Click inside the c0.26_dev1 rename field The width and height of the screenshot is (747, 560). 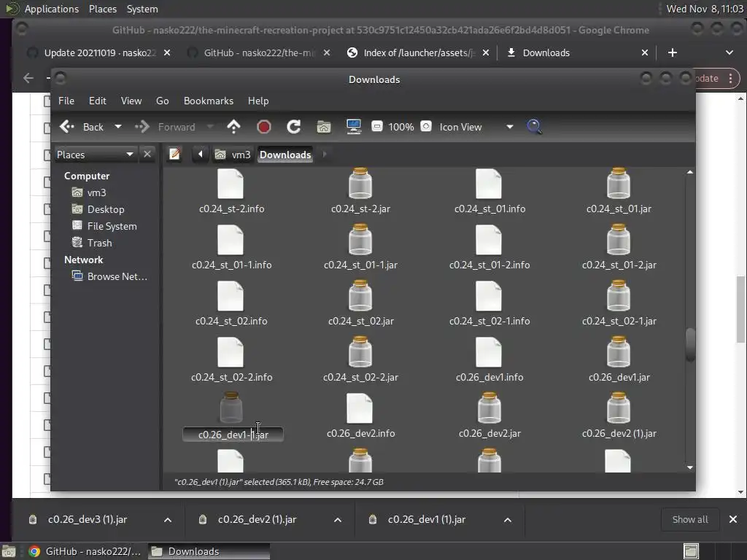233,435
